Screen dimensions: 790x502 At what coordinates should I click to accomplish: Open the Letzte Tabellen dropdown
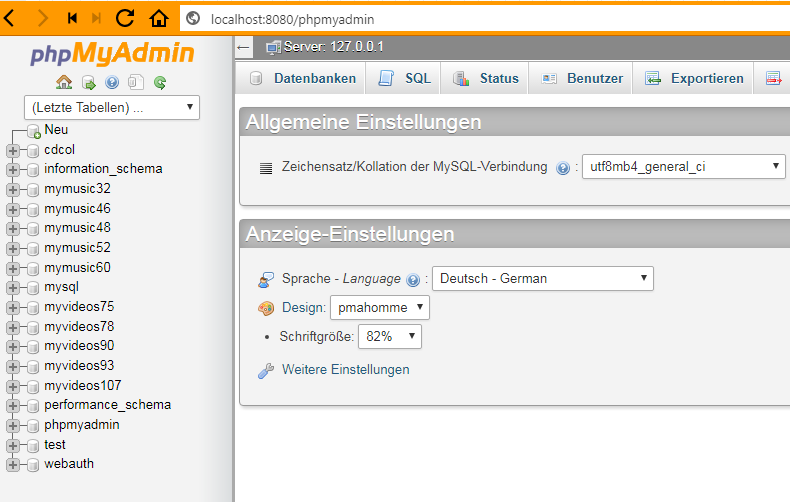[112, 107]
